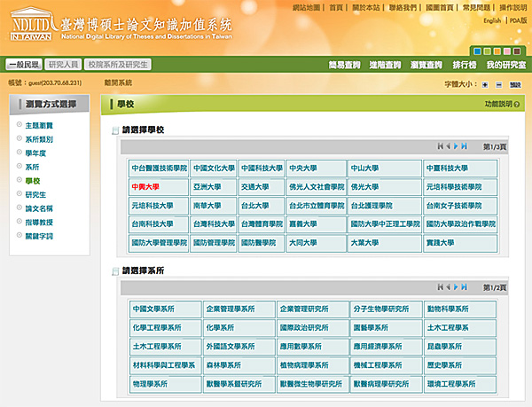The image size is (532, 407).
Task: Collapse the 請選擇系所 section
Action: point(114,271)
